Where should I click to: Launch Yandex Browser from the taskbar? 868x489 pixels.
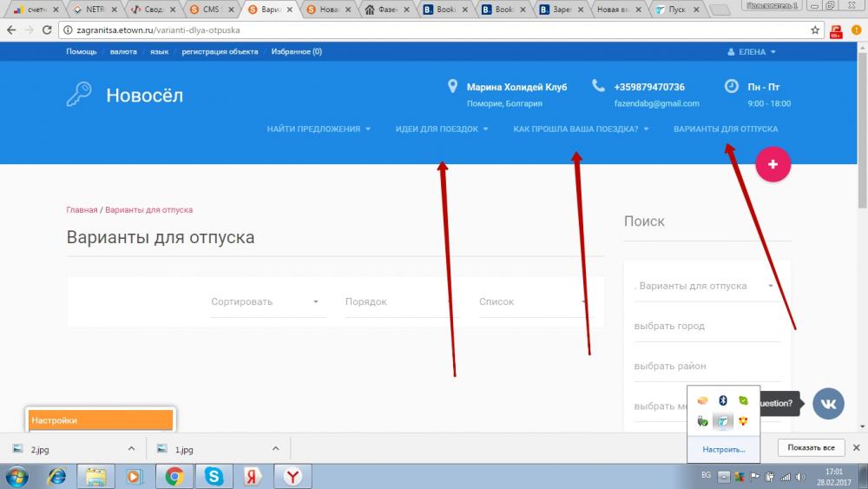pos(293,476)
